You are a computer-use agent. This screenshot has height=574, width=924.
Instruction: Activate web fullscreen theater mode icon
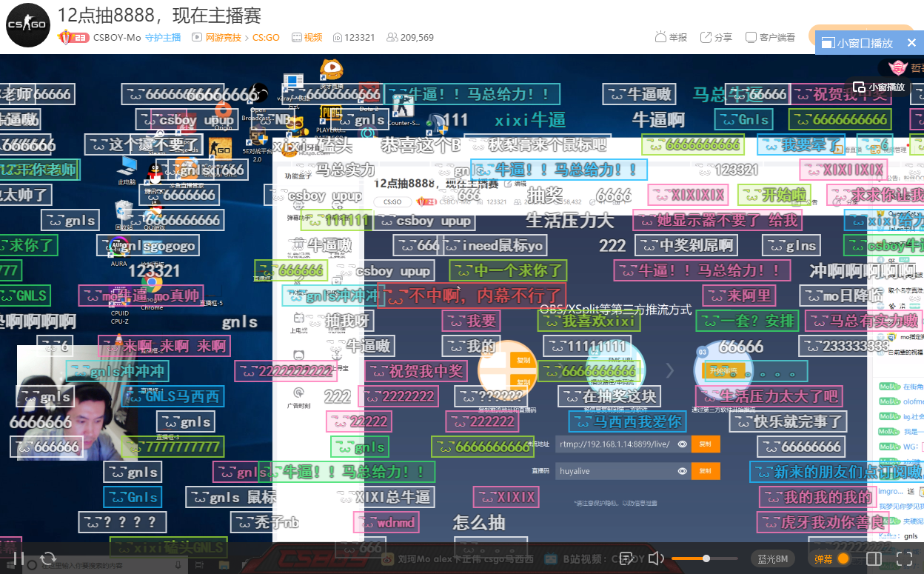(874, 558)
